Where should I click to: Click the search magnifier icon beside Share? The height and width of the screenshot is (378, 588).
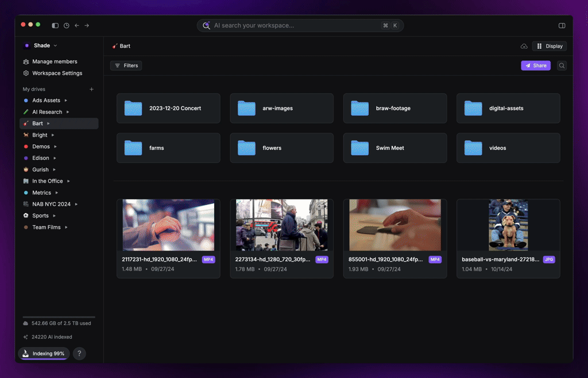[x=562, y=65]
